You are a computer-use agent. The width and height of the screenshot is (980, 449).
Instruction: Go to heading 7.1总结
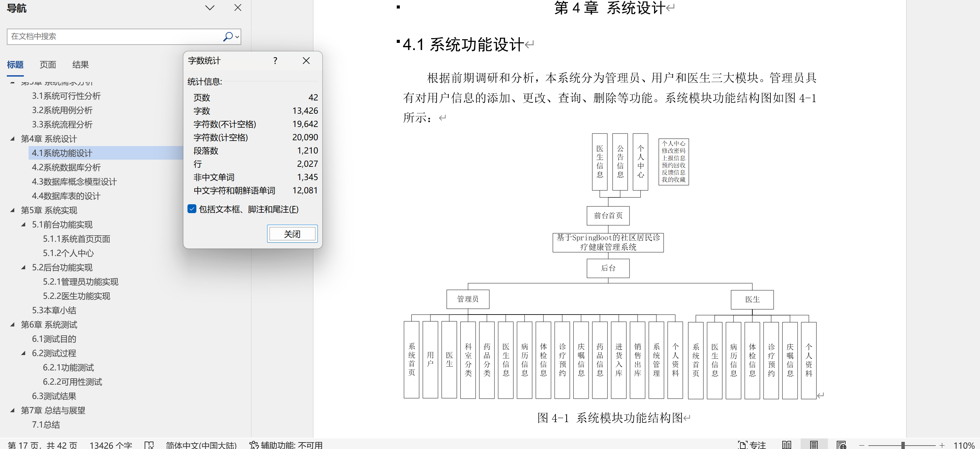coord(46,424)
